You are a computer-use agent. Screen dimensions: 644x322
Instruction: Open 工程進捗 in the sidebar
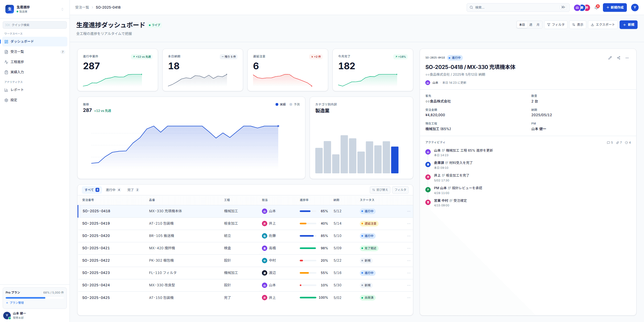point(35,62)
